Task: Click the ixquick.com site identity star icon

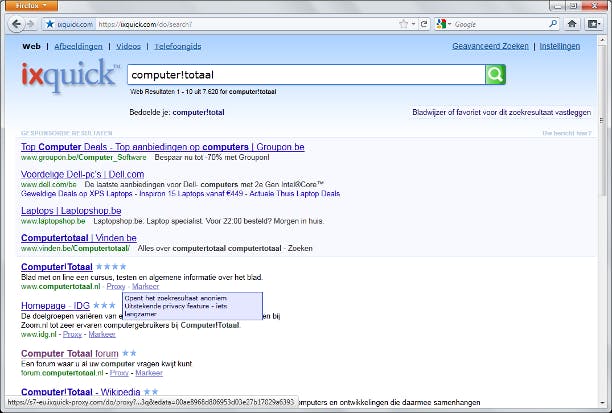Action: 50,24
